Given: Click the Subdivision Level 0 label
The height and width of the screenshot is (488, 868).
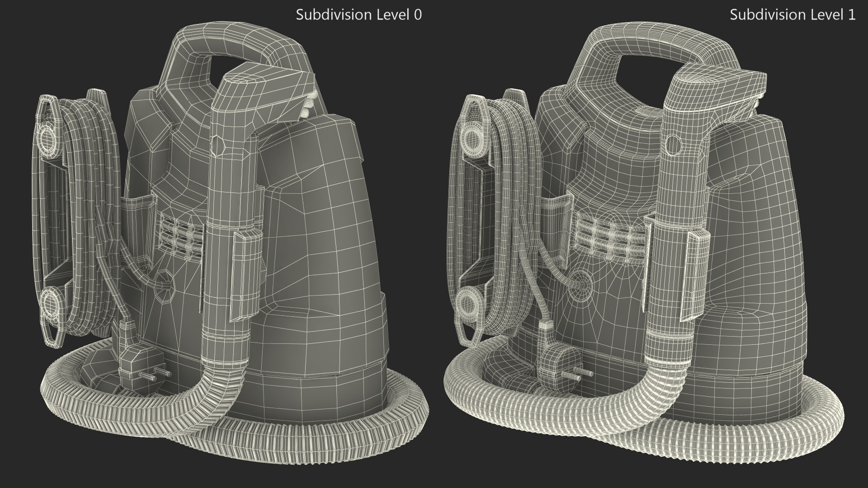Looking at the screenshot, I should tap(359, 15).
